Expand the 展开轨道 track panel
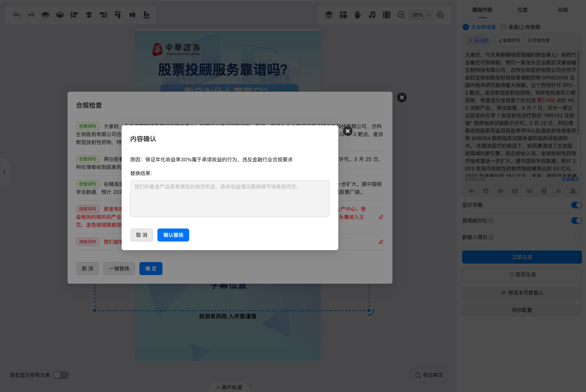The height and width of the screenshot is (392, 586). [x=229, y=387]
